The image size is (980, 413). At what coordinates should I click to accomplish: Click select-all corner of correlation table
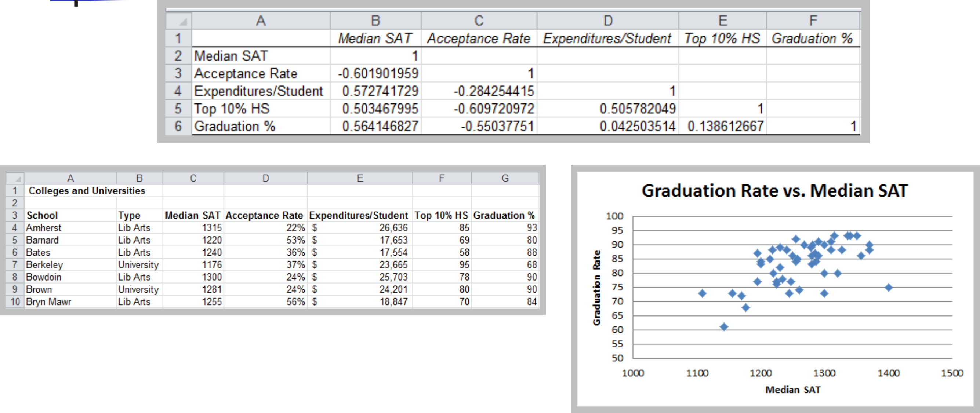179,21
